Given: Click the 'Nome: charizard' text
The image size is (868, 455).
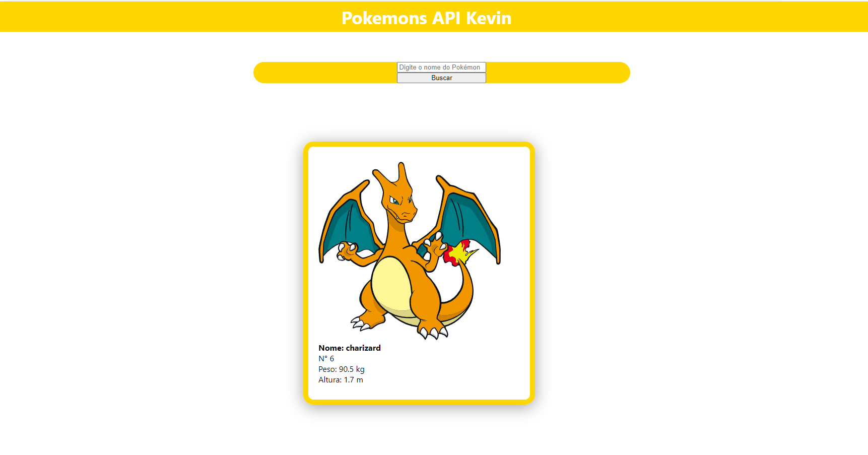Looking at the screenshot, I should 350,348.
